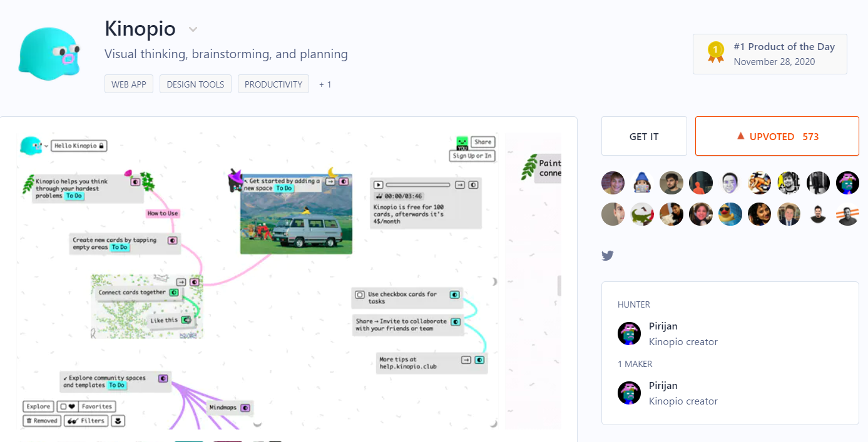Image resolution: width=868 pixels, height=442 pixels.
Task: Click the maker Pirijan avatar
Action: tap(629, 393)
